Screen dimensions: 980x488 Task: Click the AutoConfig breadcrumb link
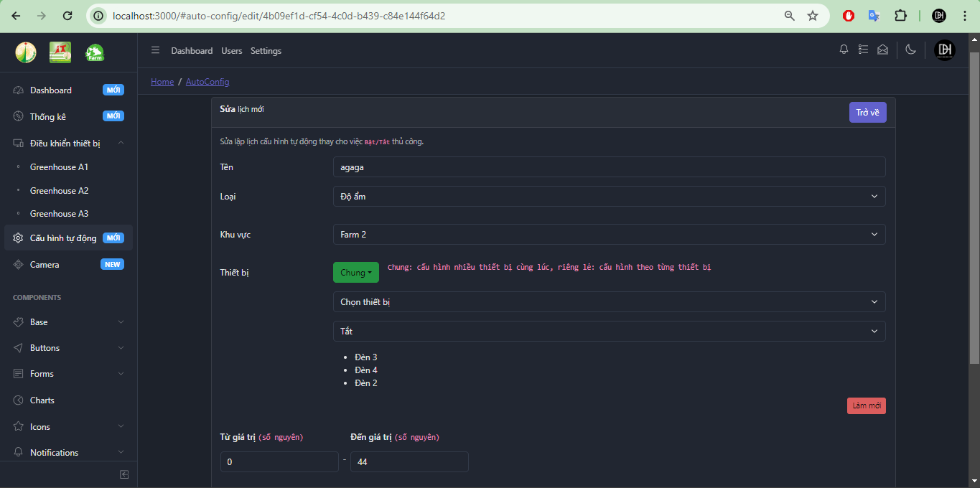tap(207, 82)
